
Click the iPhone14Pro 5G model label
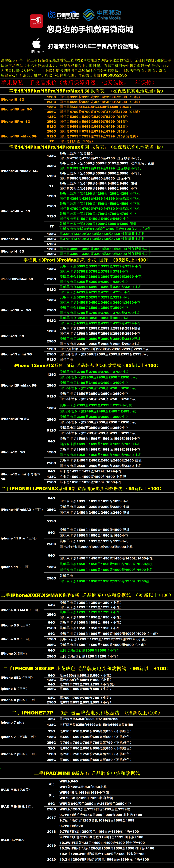pyautogui.click(x=16, y=211)
